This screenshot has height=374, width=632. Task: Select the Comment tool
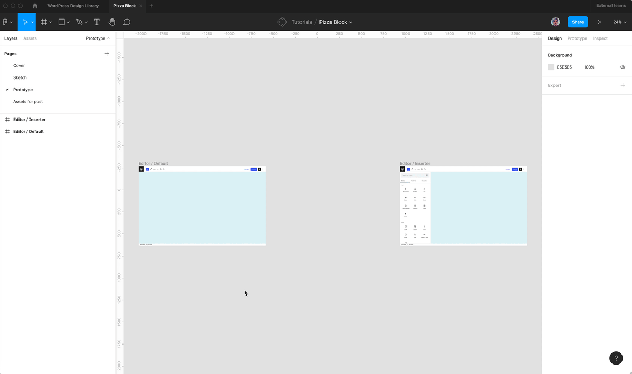click(127, 22)
